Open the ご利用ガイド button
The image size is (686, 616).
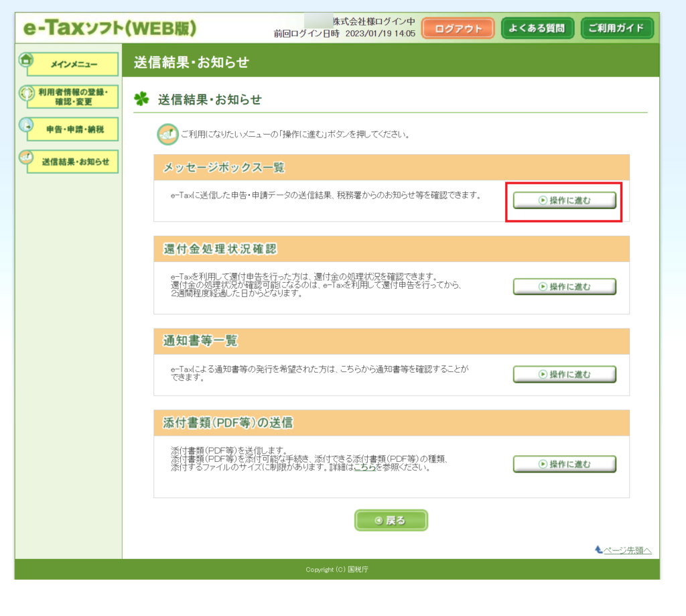click(616, 28)
